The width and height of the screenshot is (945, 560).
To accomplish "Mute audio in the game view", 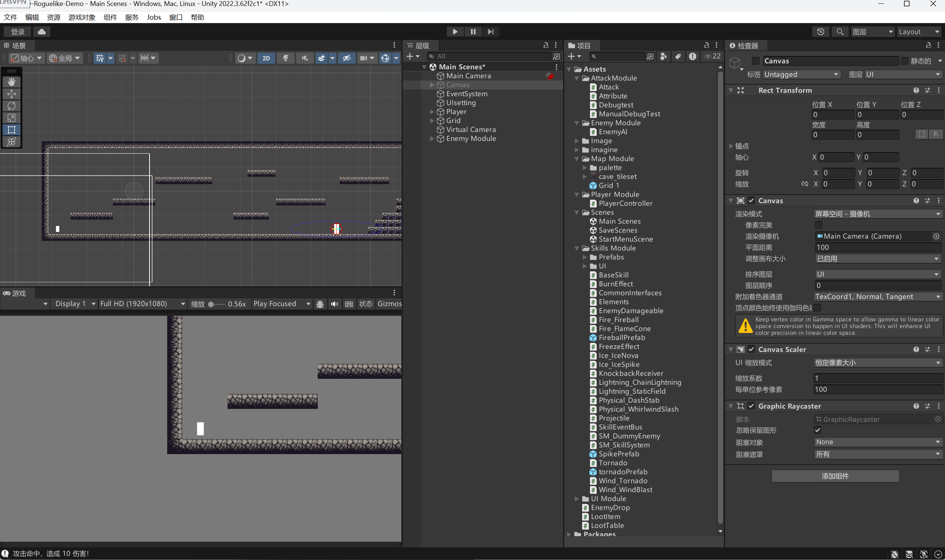I will pyautogui.click(x=335, y=304).
